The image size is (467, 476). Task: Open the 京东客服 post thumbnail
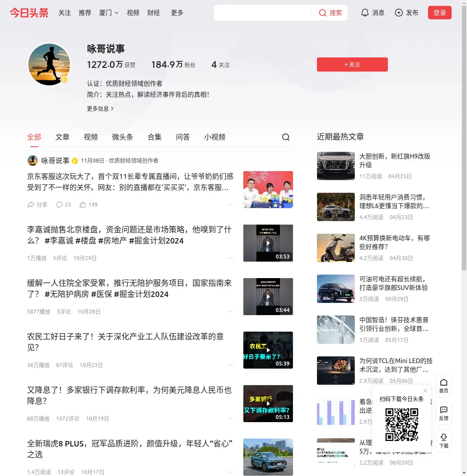[268, 190]
